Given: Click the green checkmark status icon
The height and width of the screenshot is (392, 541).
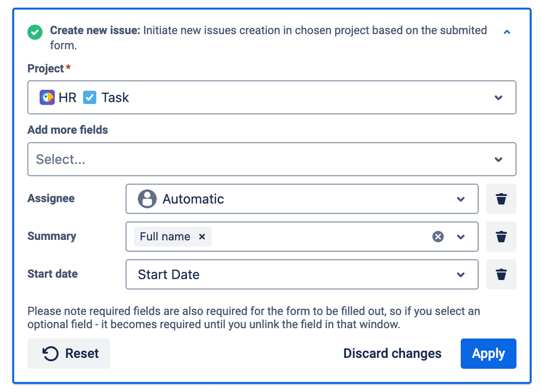Looking at the screenshot, I should [35, 32].
